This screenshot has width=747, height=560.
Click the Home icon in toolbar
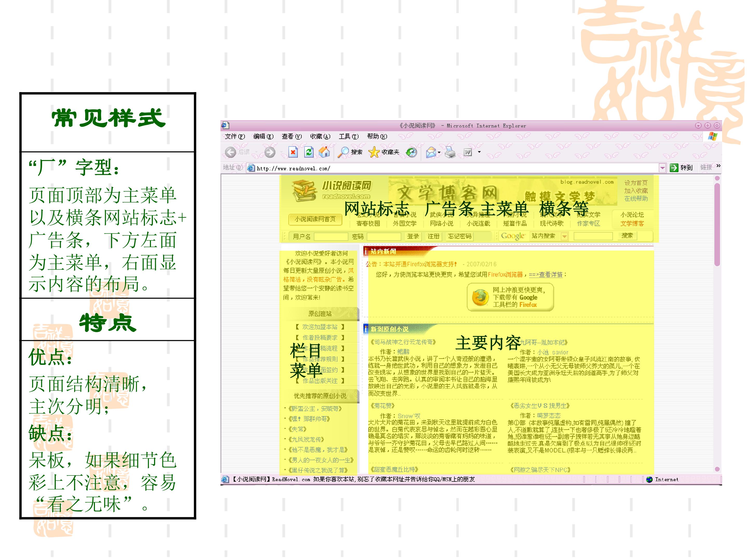tap(324, 152)
